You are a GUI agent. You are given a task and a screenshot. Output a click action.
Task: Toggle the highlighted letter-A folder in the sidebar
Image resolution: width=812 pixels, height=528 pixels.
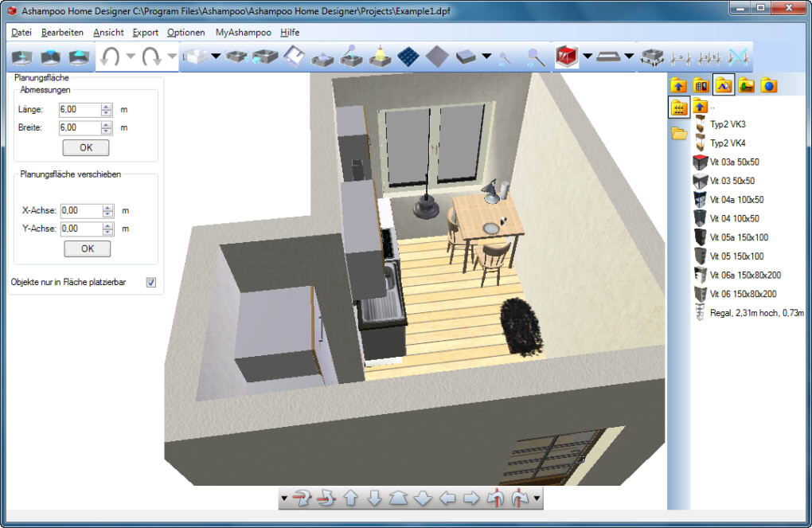(x=724, y=85)
